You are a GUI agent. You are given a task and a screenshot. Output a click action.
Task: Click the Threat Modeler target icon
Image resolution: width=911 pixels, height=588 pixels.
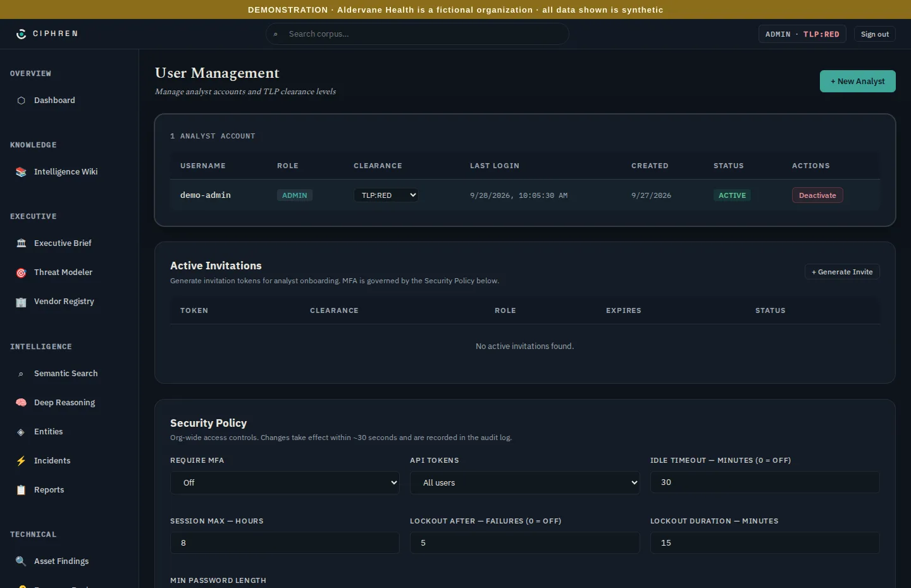(21, 273)
